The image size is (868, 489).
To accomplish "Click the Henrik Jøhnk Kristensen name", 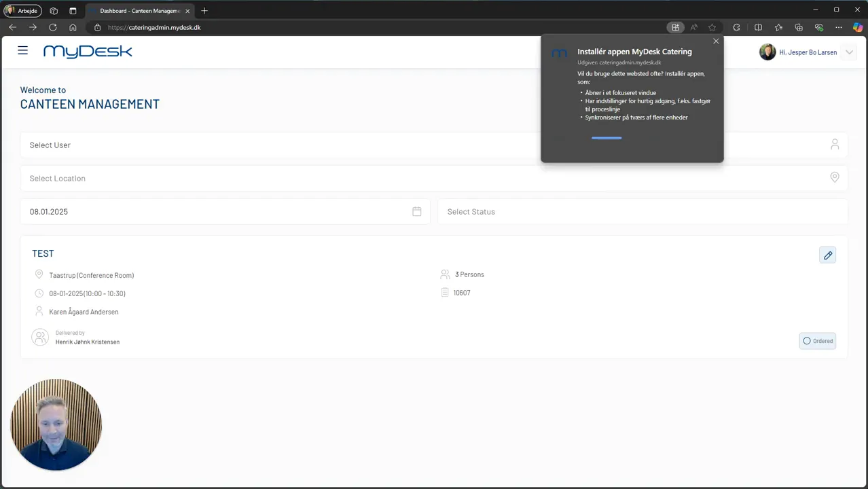I will point(88,342).
